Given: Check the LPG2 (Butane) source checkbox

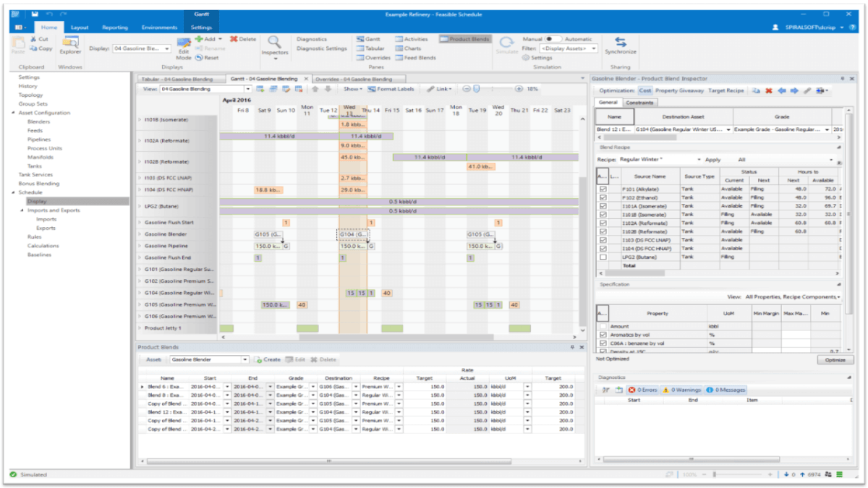Looking at the screenshot, I should (x=603, y=257).
